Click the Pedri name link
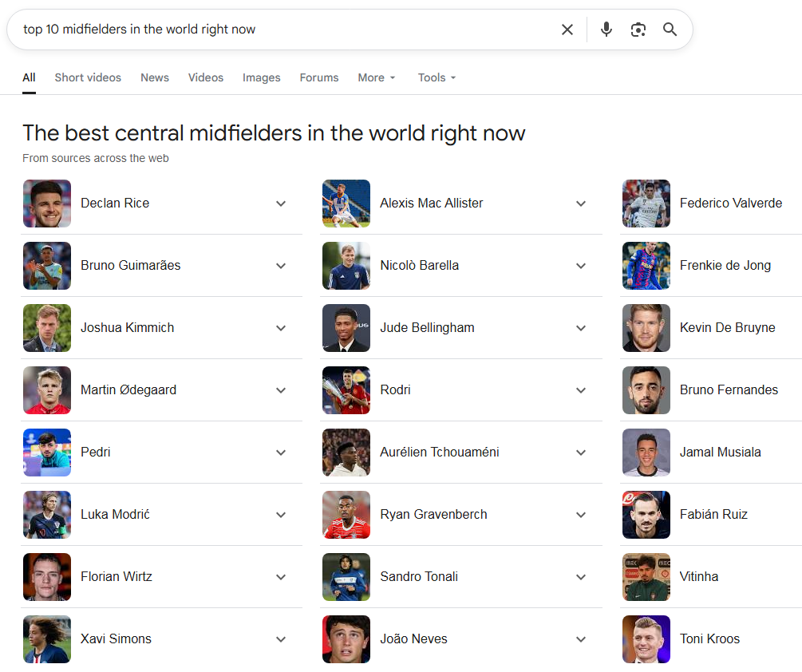Screen dimensions: 802x672 coord(96,453)
